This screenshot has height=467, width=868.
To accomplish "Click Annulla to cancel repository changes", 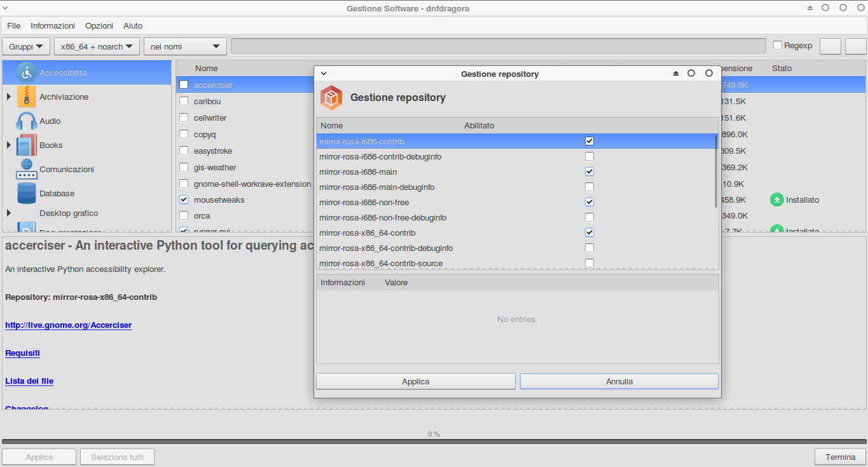I will click(619, 381).
